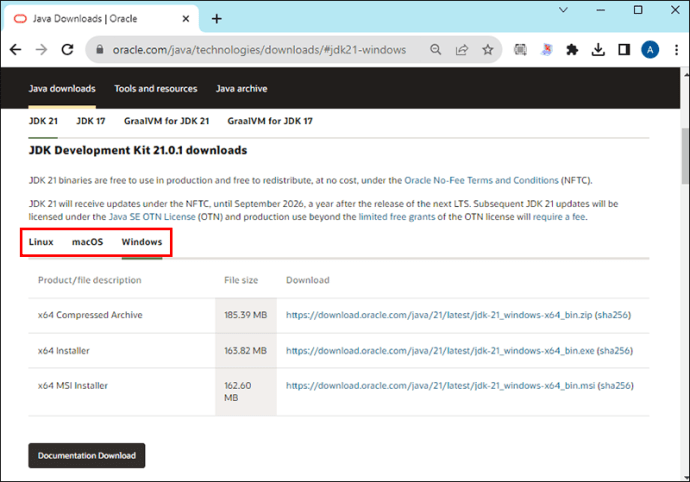Click the share page icon
Image resolution: width=690 pixels, height=482 pixels.
pyautogui.click(x=462, y=50)
